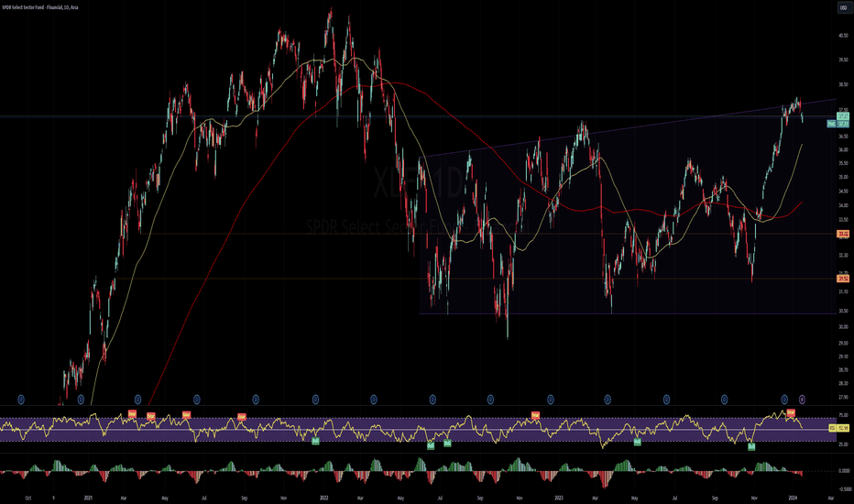
Task: Click the 2024 label on time axis
Action: click(793, 498)
